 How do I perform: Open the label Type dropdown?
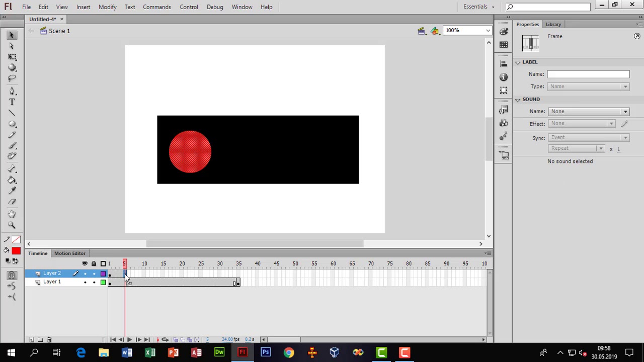point(588,86)
